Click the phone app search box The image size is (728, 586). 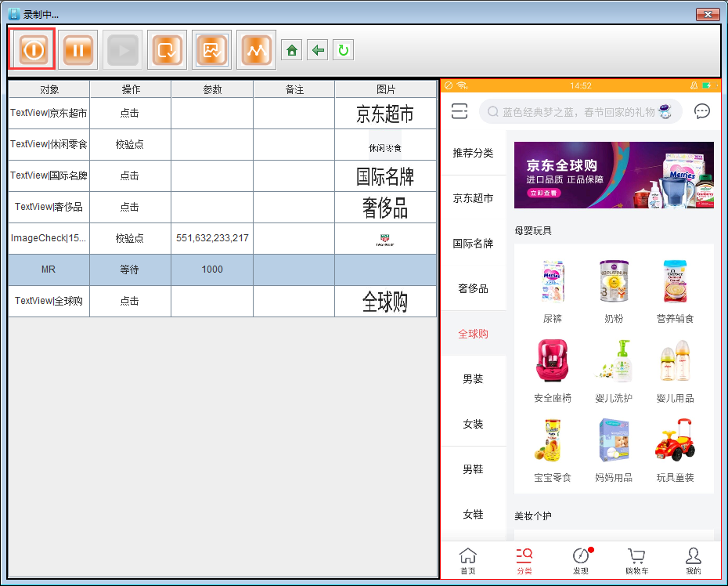point(579,111)
